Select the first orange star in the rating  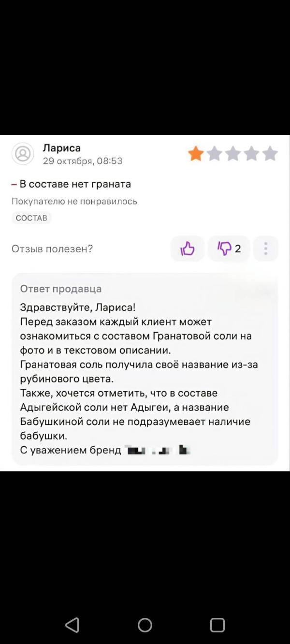(195, 153)
